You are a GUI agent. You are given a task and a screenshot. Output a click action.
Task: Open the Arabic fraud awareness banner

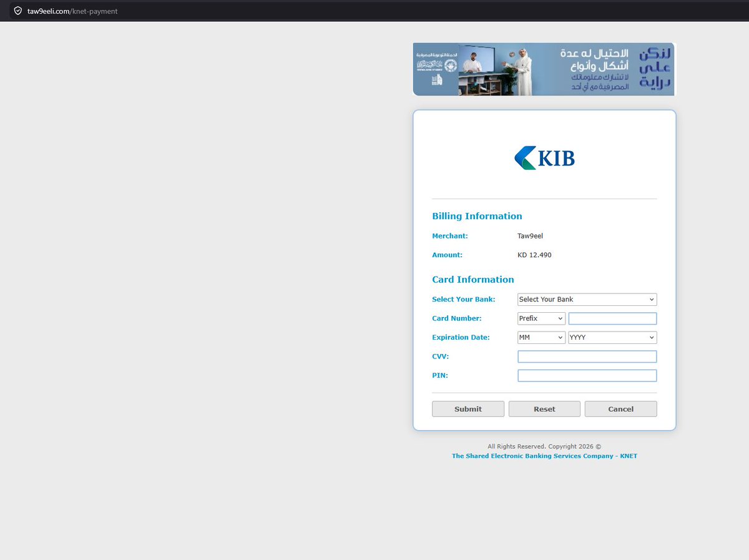click(544, 69)
